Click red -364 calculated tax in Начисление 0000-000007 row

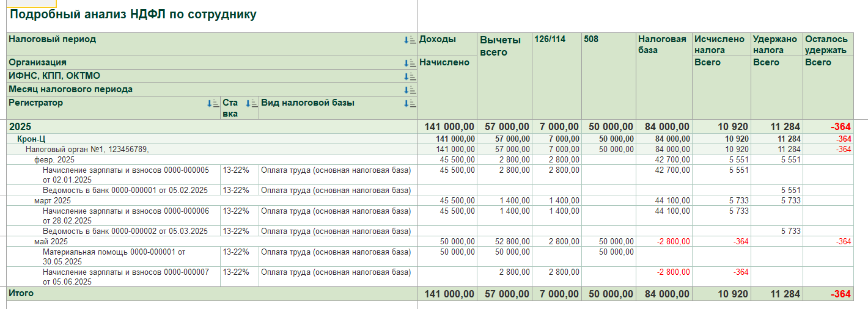coord(741,272)
